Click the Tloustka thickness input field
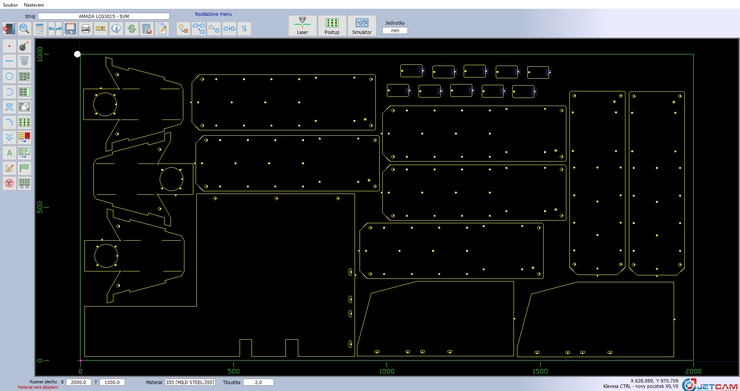The image size is (740, 391). [x=258, y=382]
